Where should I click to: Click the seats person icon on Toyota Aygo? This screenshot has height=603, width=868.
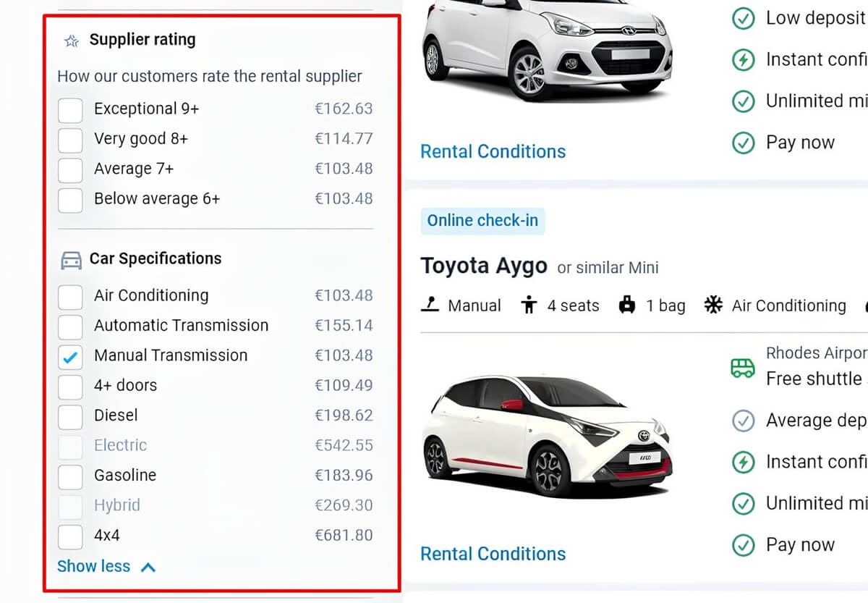pyautogui.click(x=529, y=305)
